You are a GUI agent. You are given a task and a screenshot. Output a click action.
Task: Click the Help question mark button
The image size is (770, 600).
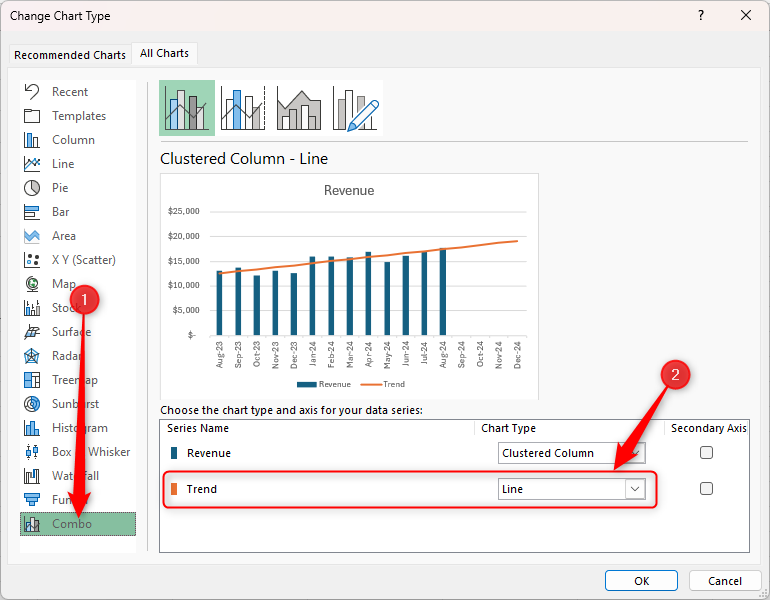click(701, 16)
